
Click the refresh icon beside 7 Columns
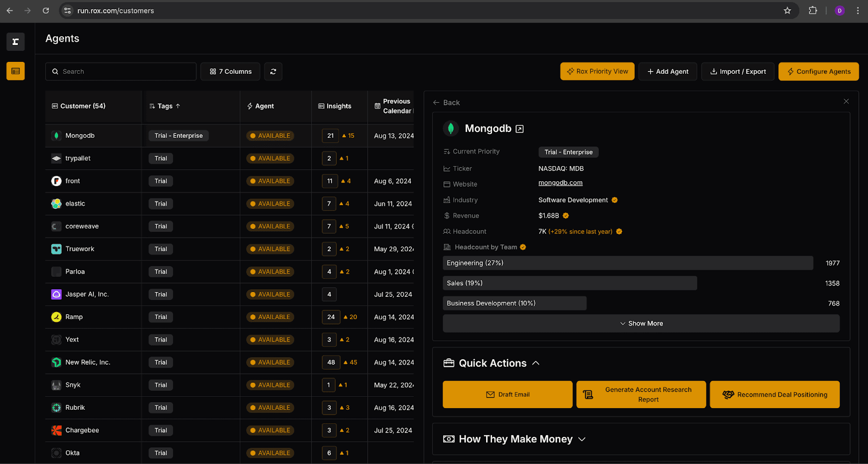(x=273, y=72)
